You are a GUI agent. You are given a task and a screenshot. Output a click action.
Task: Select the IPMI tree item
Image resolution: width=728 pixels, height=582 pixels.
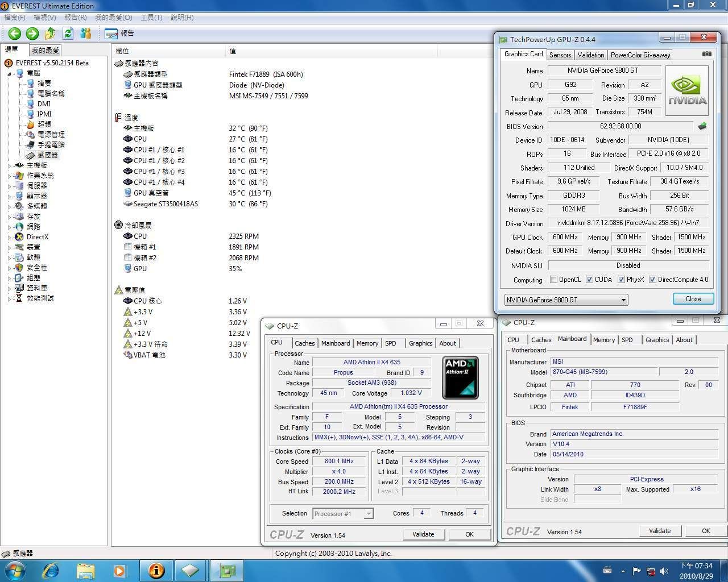point(44,114)
